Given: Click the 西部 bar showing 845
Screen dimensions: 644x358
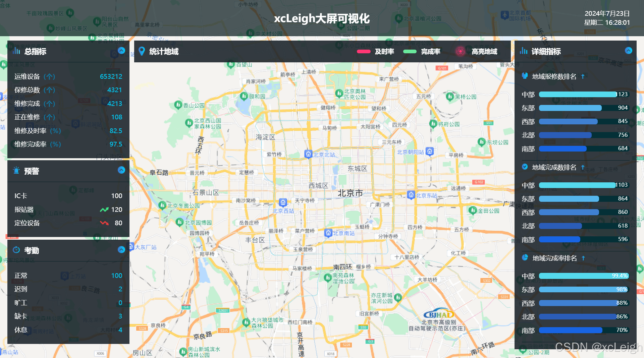Looking at the screenshot, I should [584, 121].
